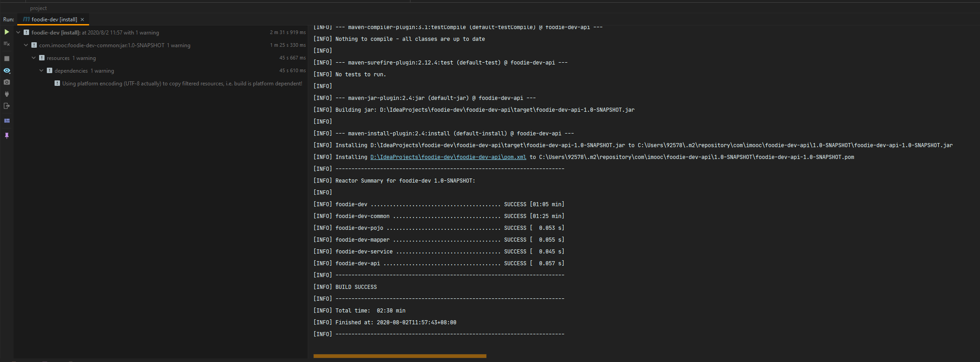Select the 'dependencies 1 warning' row
The width and height of the screenshot is (980, 362).
161,70
